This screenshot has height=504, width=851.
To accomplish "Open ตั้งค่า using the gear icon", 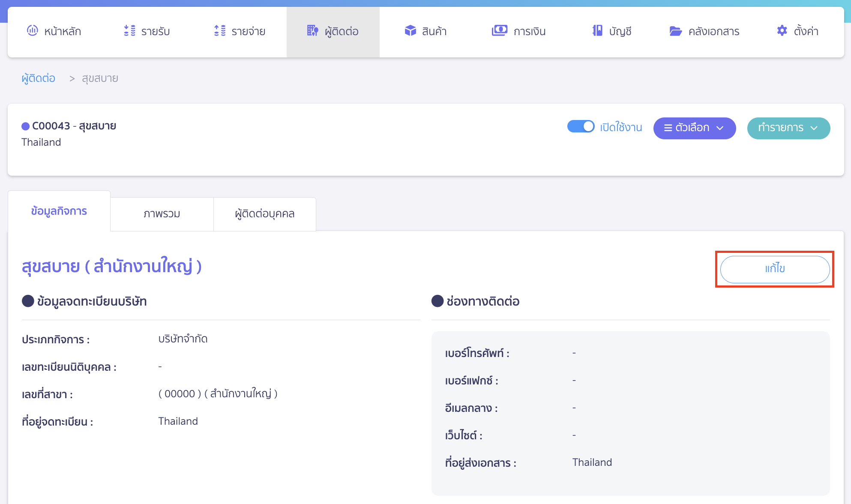I will pyautogui.click(x=782, y=30).
